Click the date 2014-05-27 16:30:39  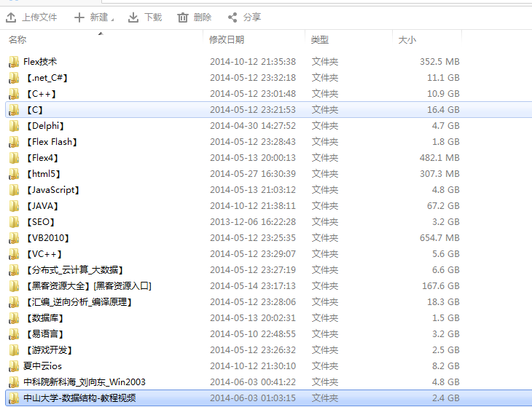click(253, 174)
